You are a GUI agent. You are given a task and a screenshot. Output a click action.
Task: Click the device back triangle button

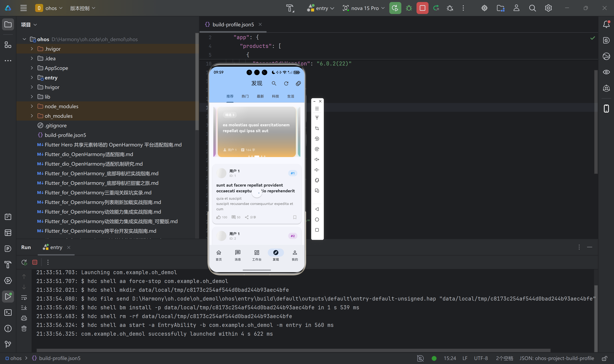(317, 209)
